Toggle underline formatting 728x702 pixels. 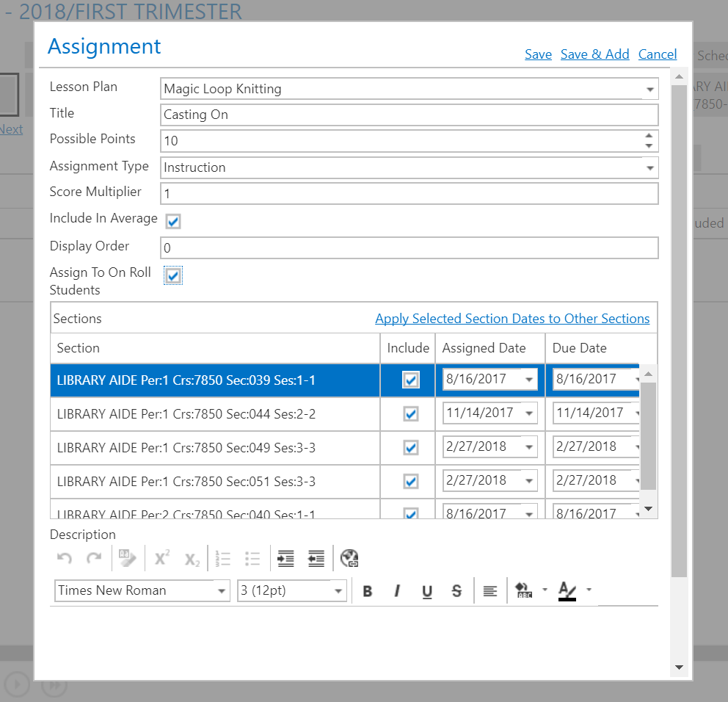pos(427,591)
